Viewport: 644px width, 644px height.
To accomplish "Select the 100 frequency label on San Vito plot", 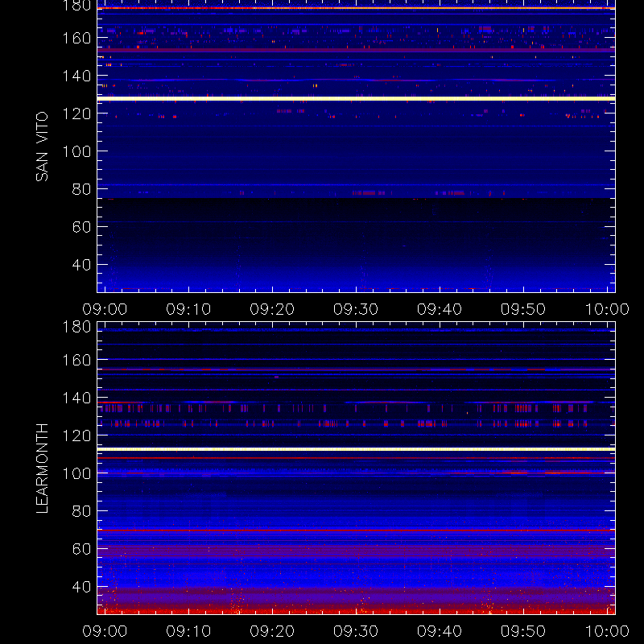I will [x=76, y=151].
